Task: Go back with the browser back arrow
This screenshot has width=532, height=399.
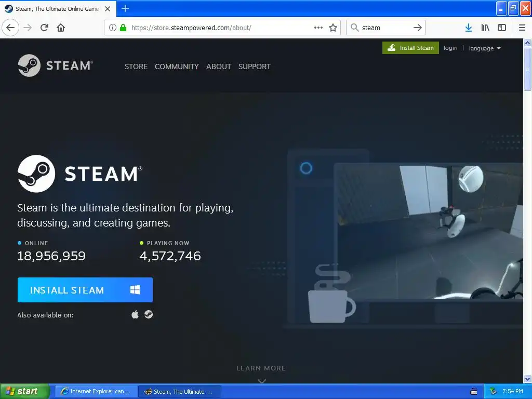Action: click(10, 28)
